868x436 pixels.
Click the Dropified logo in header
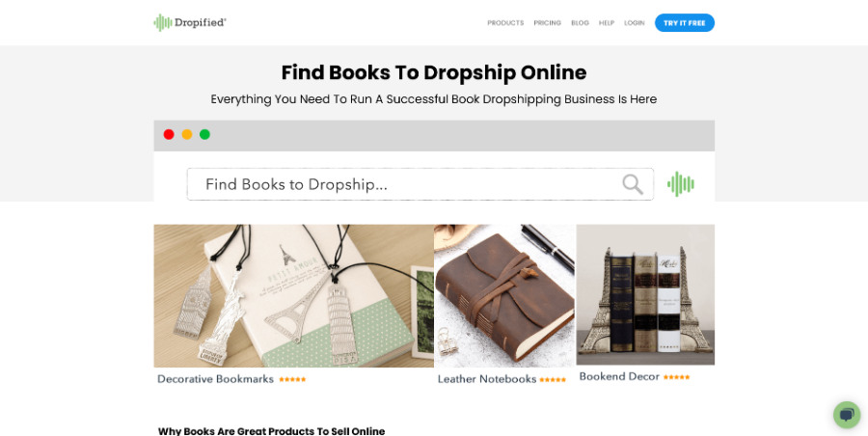(190, 23)
